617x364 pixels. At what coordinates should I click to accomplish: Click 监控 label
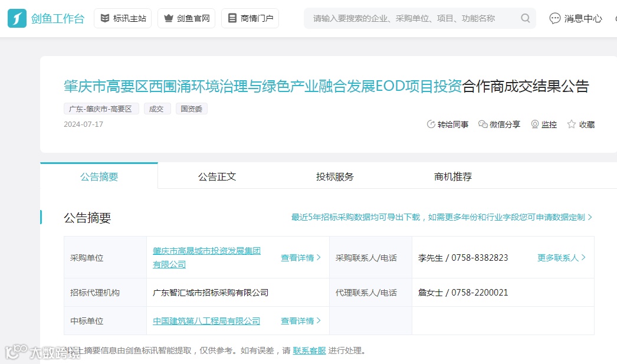(549, 124)
